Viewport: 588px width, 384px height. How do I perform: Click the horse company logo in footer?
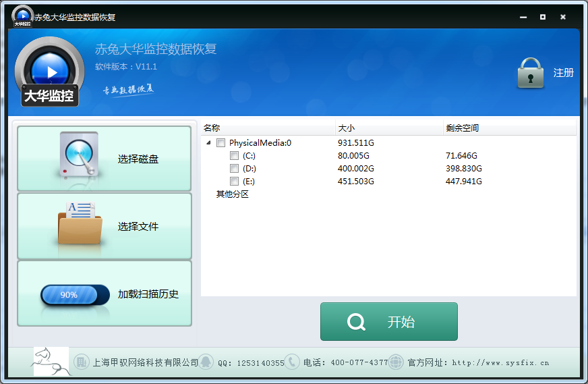51,362
